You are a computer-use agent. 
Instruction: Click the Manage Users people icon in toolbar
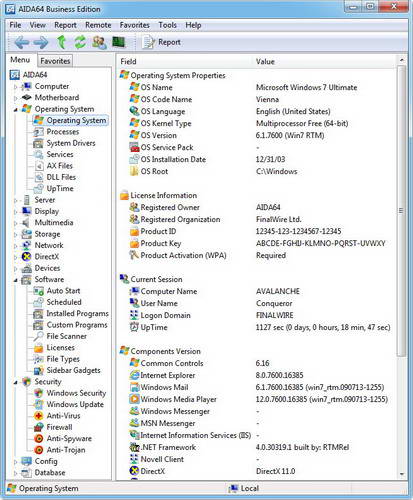[x=99, y=42]
